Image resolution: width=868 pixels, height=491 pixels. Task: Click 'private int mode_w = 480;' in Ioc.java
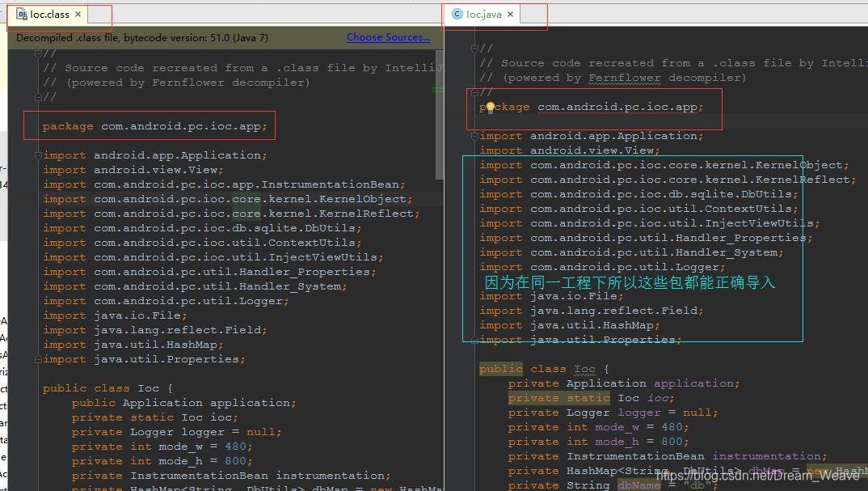599,427
